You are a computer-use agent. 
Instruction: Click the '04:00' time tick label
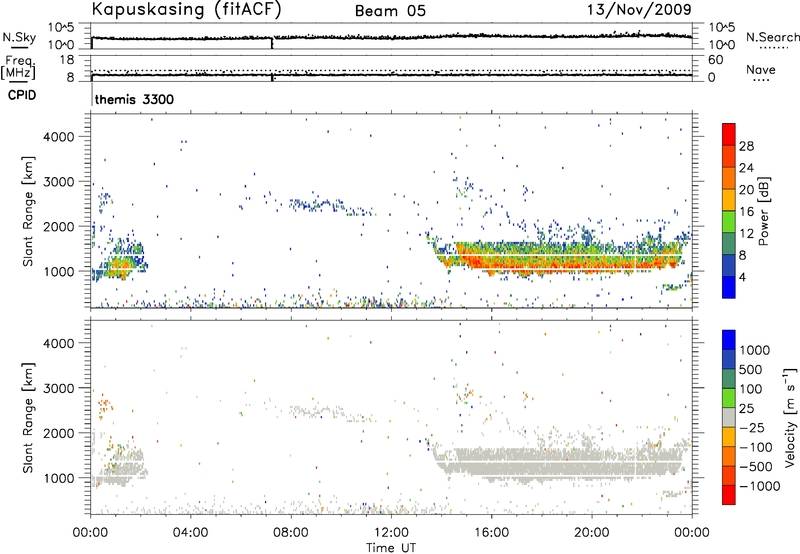click(190, 533)
